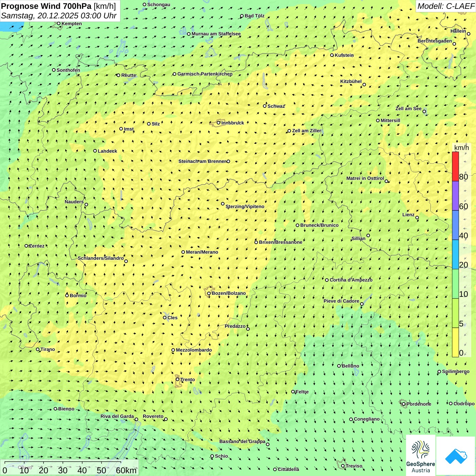The height and width of the screenshot is (476, 476).
Task: Select the yellow-green legend color between 5 and 10
Action: coord(455,313)
